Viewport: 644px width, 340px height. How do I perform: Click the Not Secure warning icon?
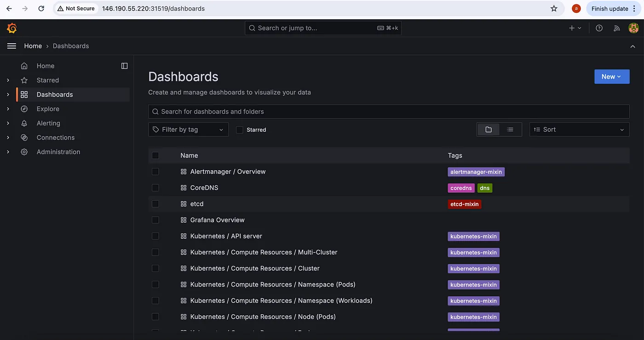pyautogui.click(x=60, y=8)
